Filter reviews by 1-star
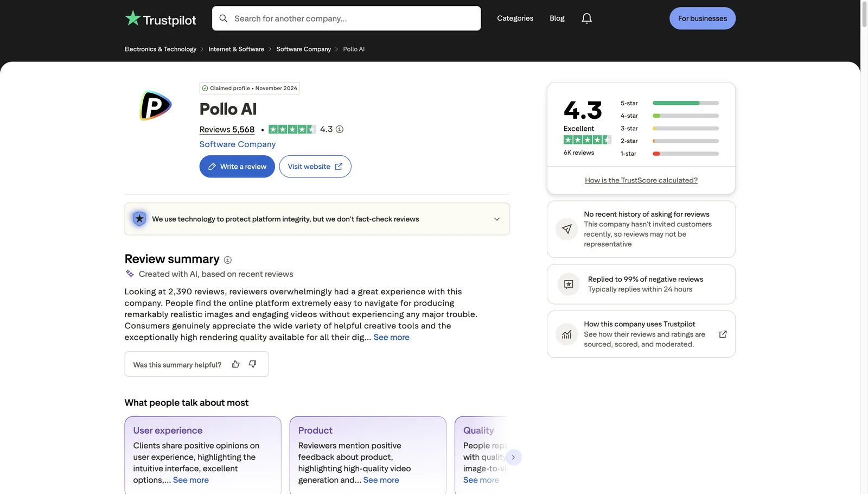This screenshot has height=494, width=868. coord(669,154)
